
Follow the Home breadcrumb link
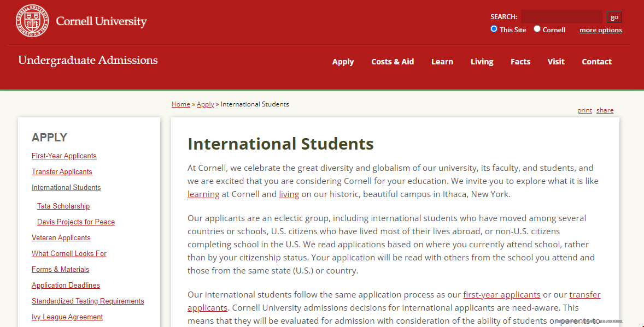click(x=181, y=104)
